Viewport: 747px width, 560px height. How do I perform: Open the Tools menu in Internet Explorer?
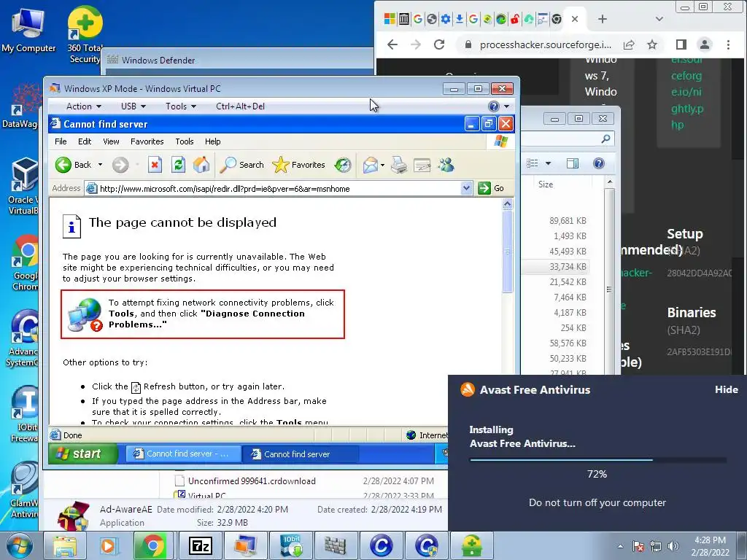185,141
